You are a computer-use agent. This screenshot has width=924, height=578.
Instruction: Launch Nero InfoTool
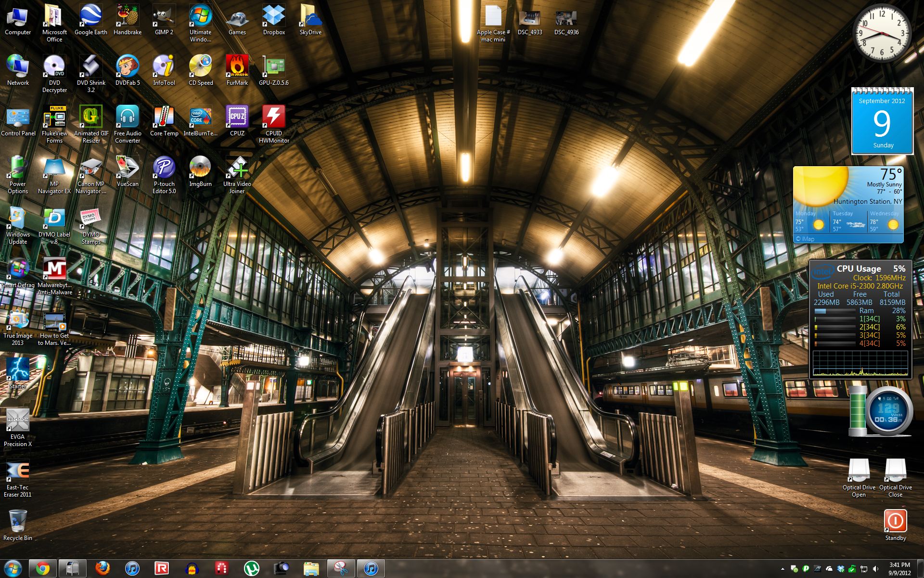[x=164, y=70]
